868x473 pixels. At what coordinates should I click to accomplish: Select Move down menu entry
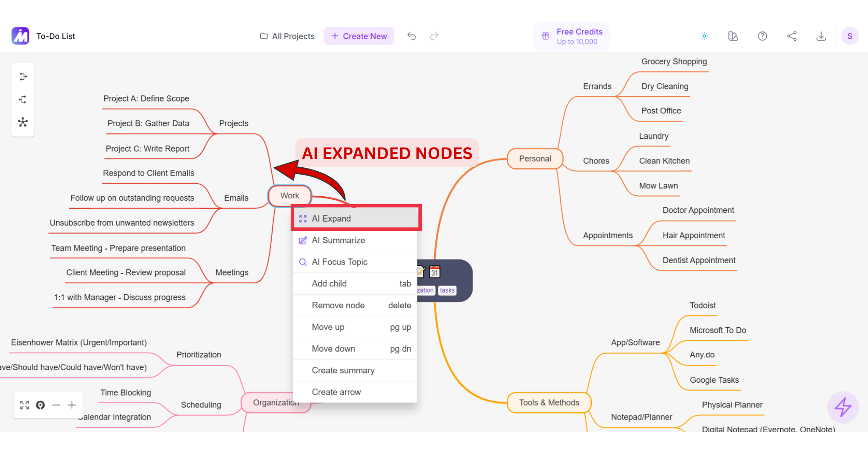pos(356,349)
